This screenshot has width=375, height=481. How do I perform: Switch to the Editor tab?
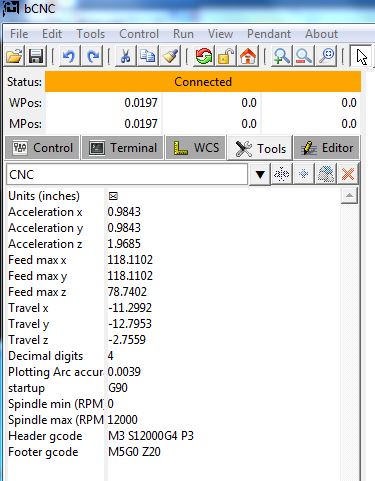point(327,148)
